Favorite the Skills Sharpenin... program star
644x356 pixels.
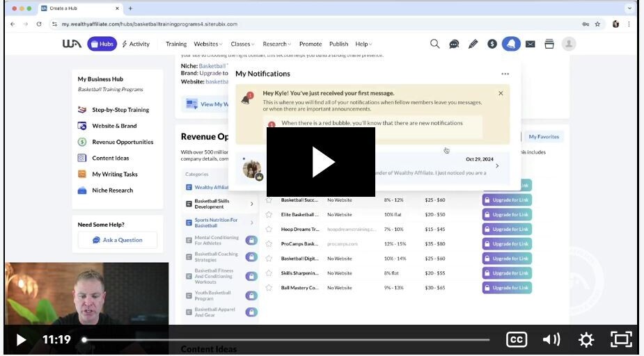269,273
